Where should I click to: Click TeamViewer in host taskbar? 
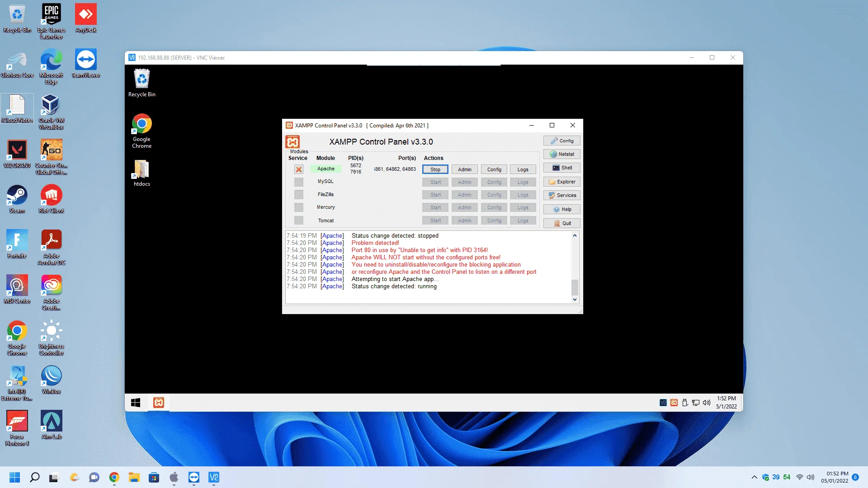[193, 477]
